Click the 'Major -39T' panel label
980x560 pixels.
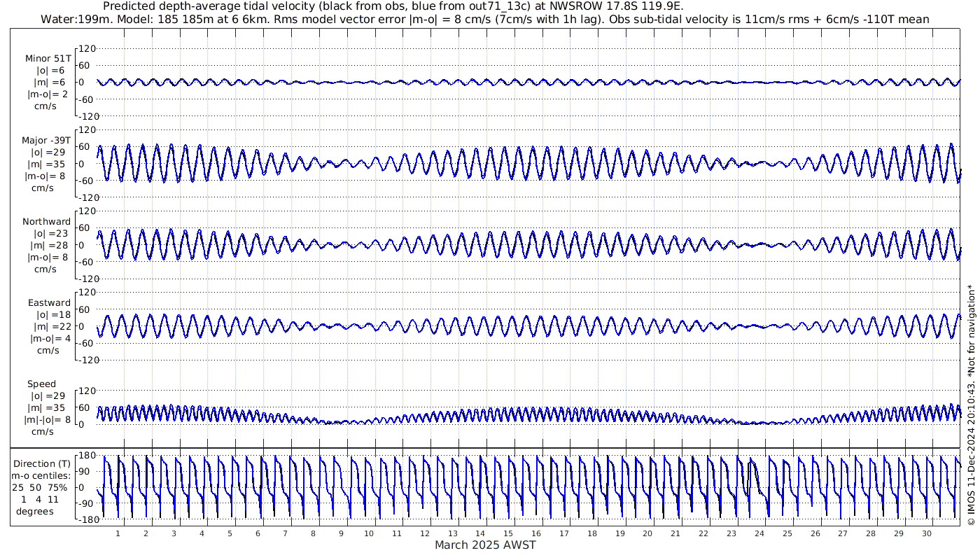[x=46, y=141]
